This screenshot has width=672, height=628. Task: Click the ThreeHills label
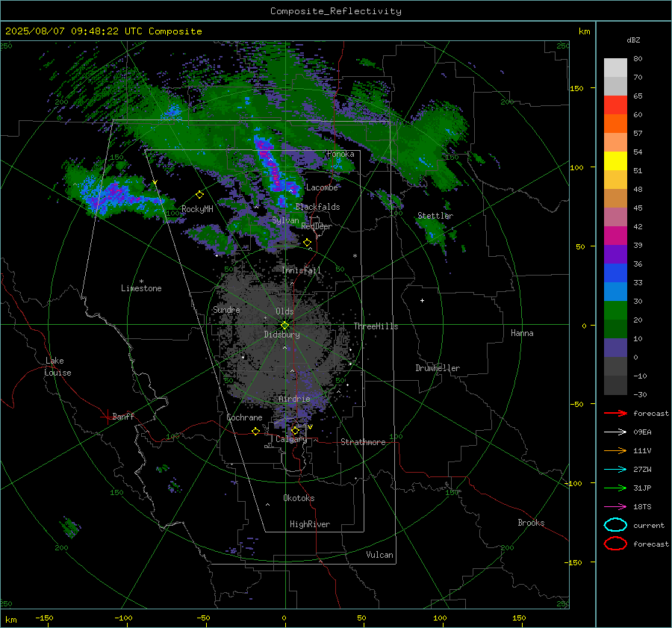point(376,326)
